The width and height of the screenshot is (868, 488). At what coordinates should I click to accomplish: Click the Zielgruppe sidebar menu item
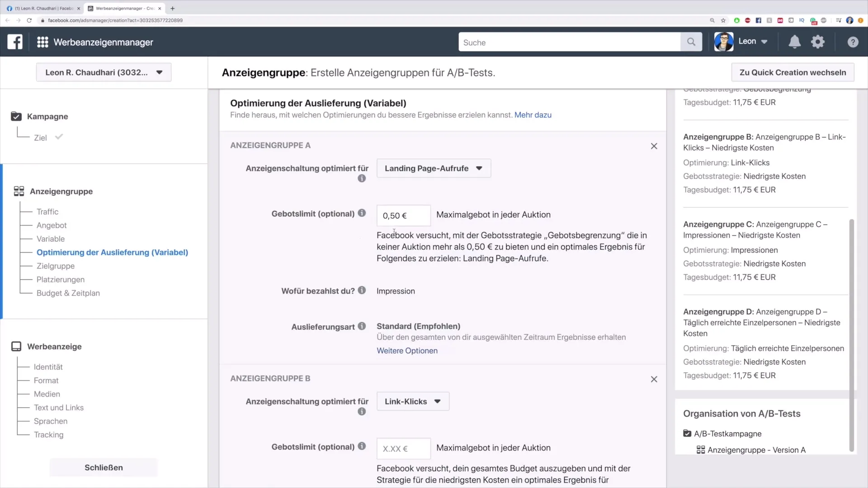click(x=56, y=266)
